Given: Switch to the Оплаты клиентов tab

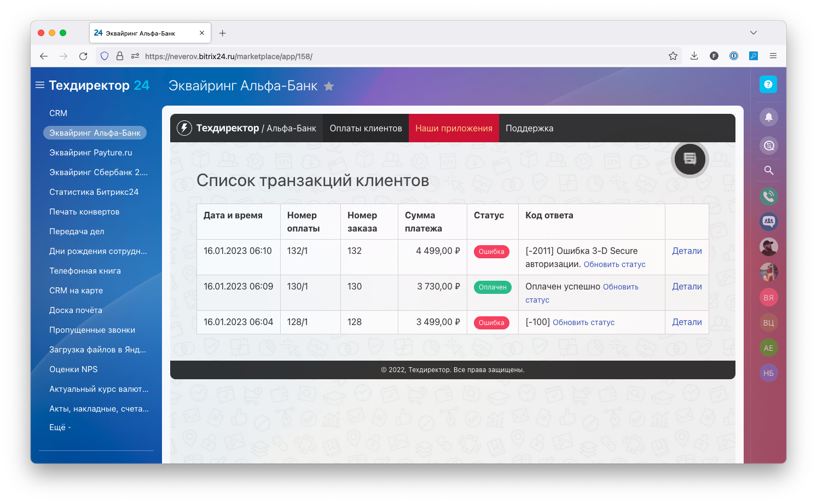Looking at the screenshot, I should point(366,129).
